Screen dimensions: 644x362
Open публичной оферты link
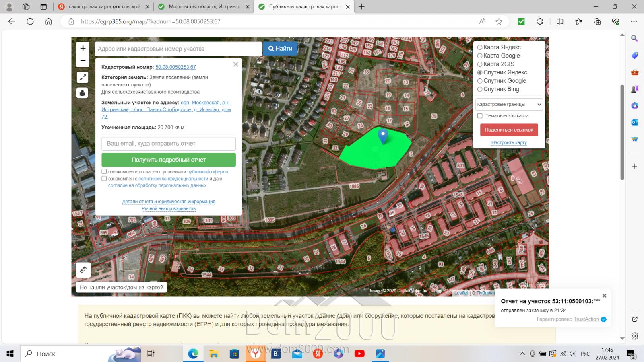coord(207,172)
